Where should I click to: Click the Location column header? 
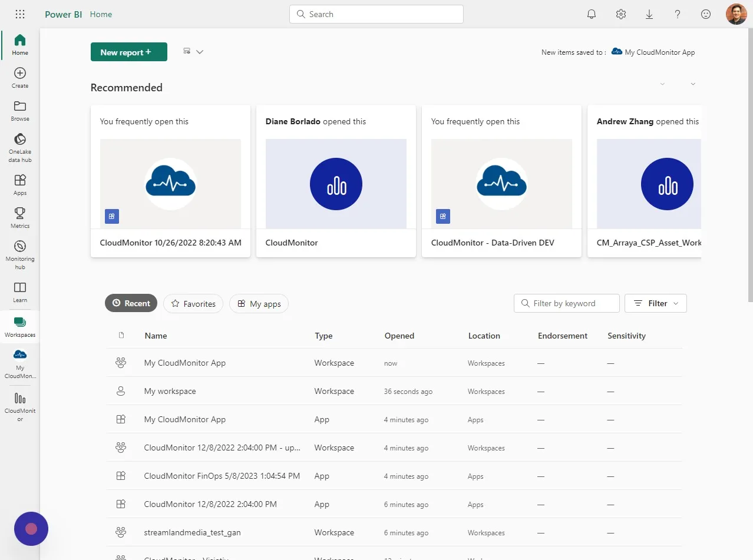coord(484,336)
